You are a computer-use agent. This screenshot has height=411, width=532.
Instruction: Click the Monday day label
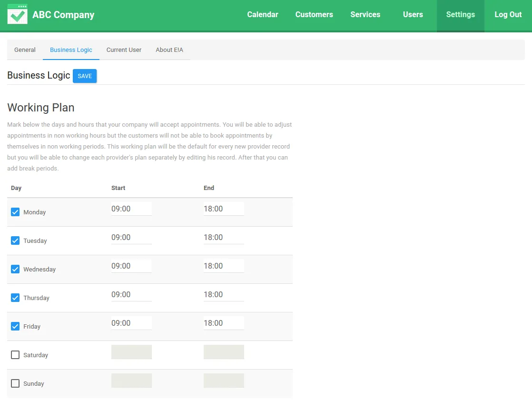coord(35,212)
